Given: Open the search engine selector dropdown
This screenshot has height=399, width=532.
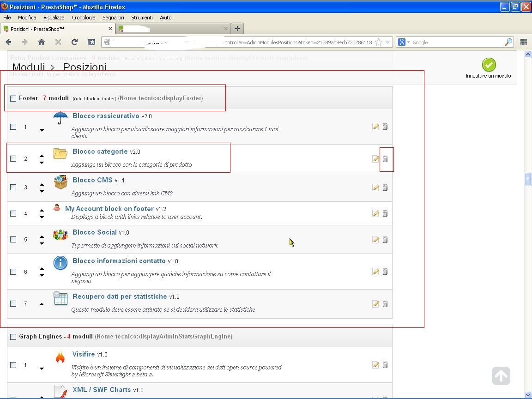Looking at the screenshot, I should pos(409,42).
